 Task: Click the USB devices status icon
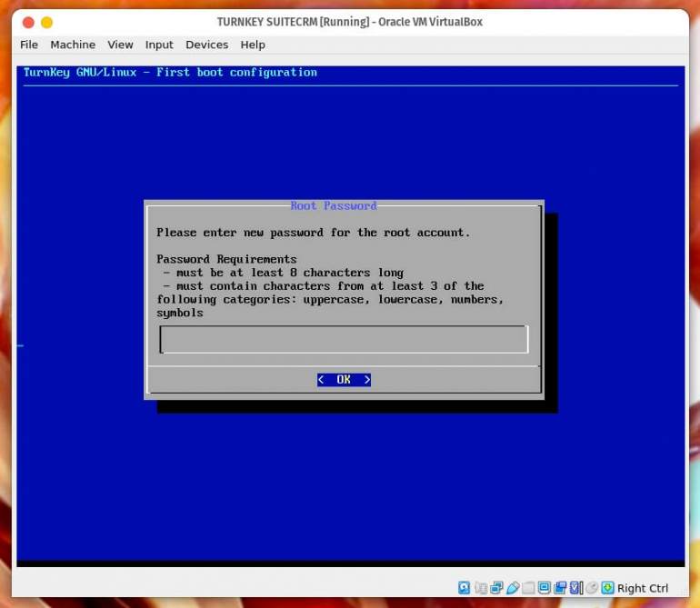click(x=513, y=587)
